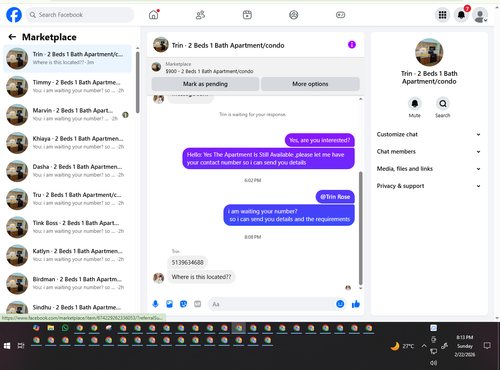Screen dimensions: 500x370
Task: Open the weather widget showing 27°C
Action: pyautogui.click(x=403, y=346)
